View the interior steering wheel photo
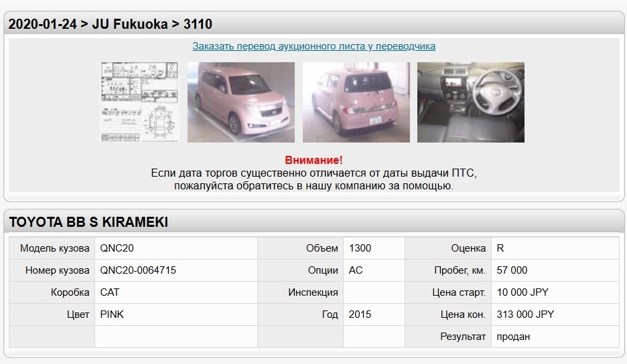Viewport: 627px width, 364px height. click(x=471, y=102)
